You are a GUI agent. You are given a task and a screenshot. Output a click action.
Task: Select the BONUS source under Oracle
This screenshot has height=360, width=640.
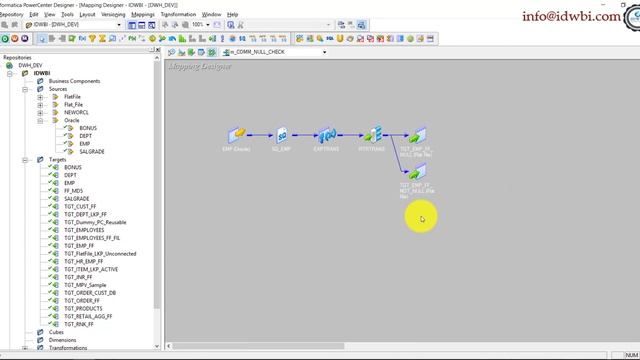click(88, 128)
